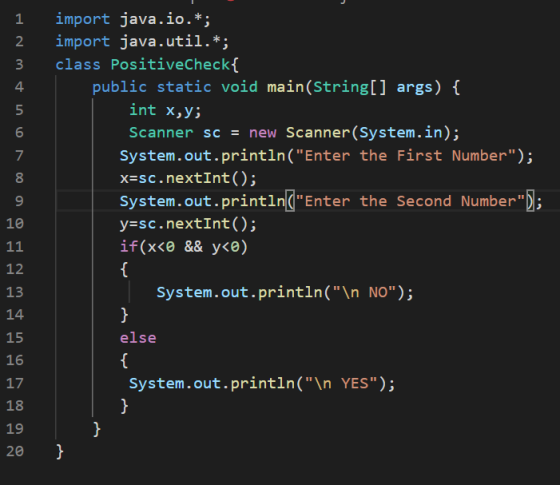Click the closing brace on line 14
Viewport: 560px width, 485px height.
click(x=124, y=315)
